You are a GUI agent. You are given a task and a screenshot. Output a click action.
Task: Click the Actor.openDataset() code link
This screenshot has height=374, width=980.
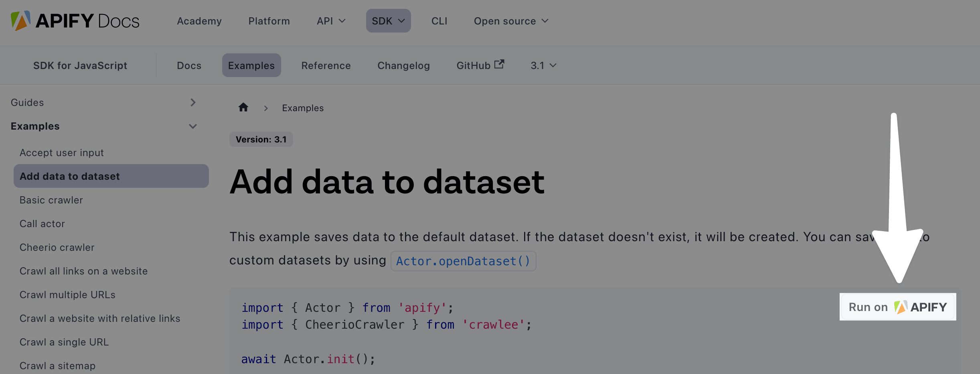[x=463, y=261]
